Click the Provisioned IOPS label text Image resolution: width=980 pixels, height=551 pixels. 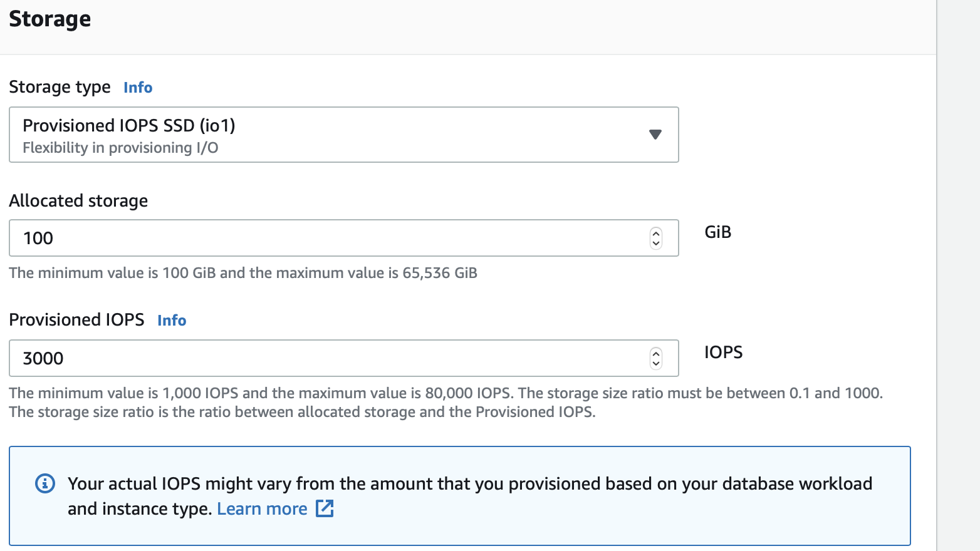pos(76,320)
